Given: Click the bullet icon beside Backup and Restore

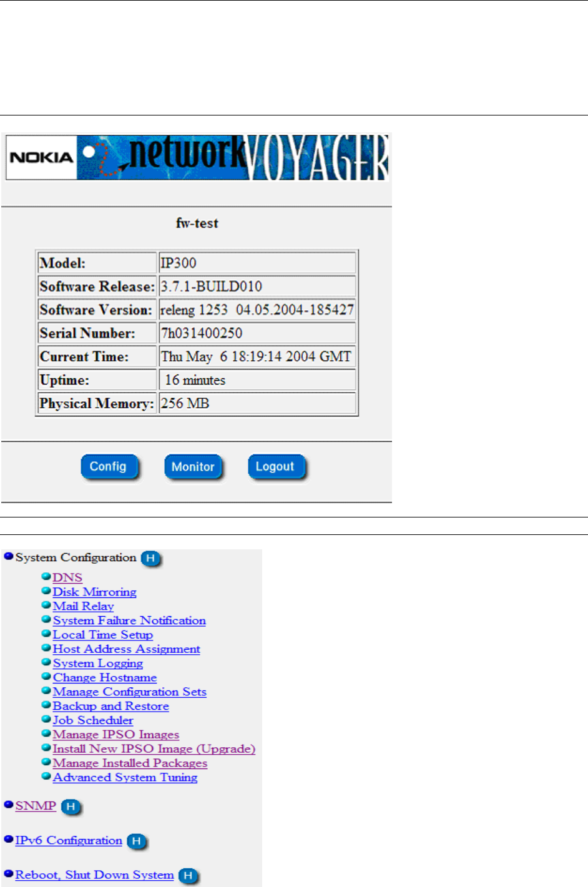Looking at the screenshot, I should [x=46, y=705].
